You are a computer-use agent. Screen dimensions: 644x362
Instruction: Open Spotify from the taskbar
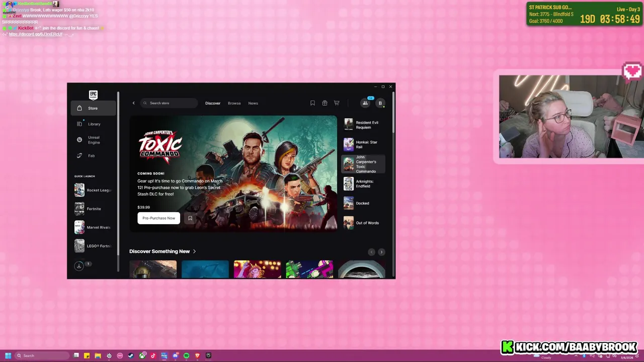point(186,355)
